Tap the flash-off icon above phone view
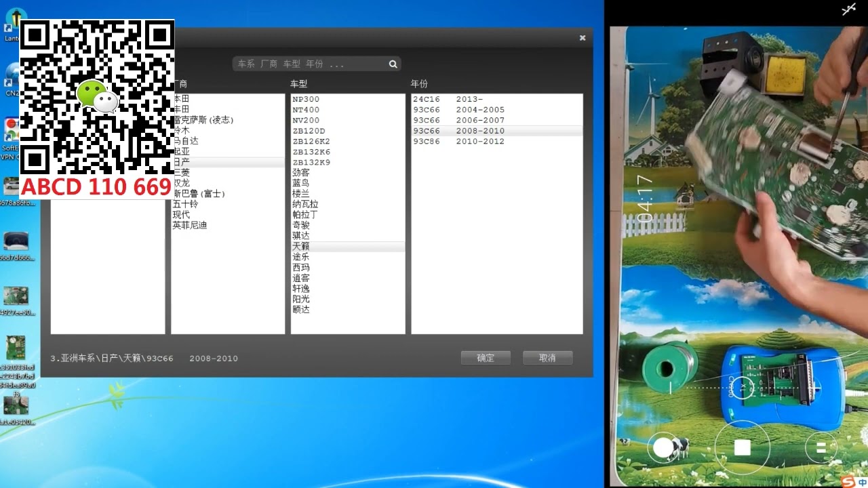The image size is (868, 488). coord(849,9)
